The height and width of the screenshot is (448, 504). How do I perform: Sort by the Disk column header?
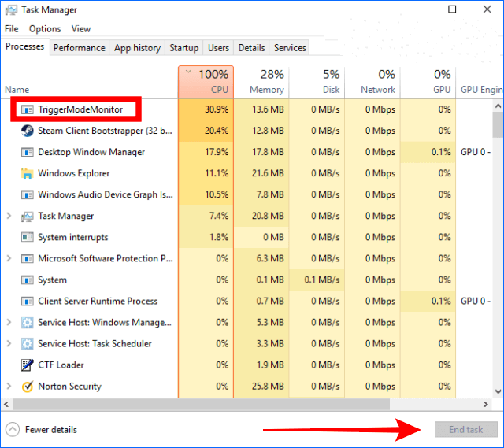pyautogui.click(x=317, y=82)
